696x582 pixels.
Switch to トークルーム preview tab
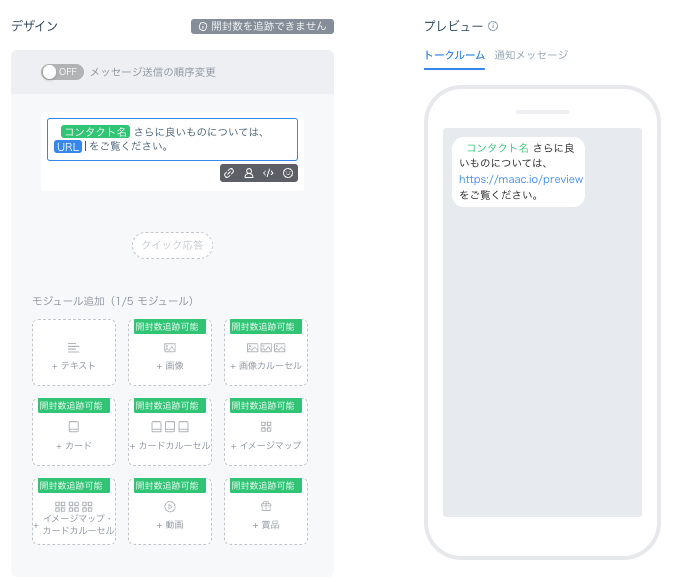click(454, 55)
